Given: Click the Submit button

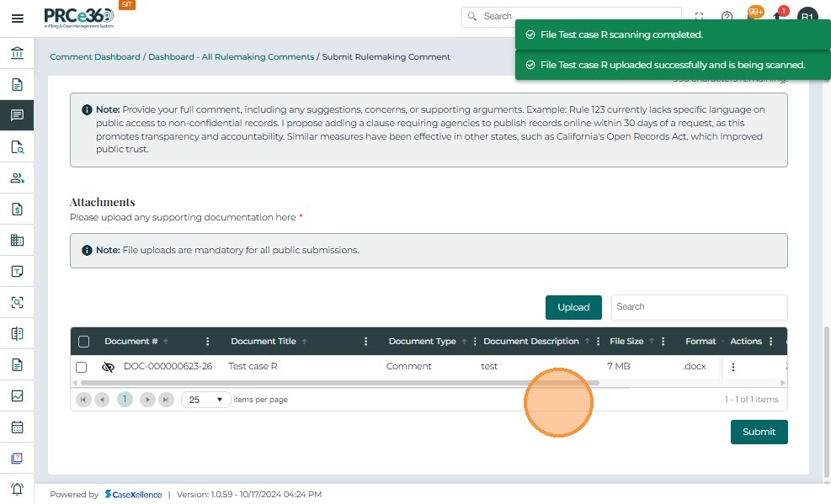Looking at the screenshot, I should click(759, 432).
